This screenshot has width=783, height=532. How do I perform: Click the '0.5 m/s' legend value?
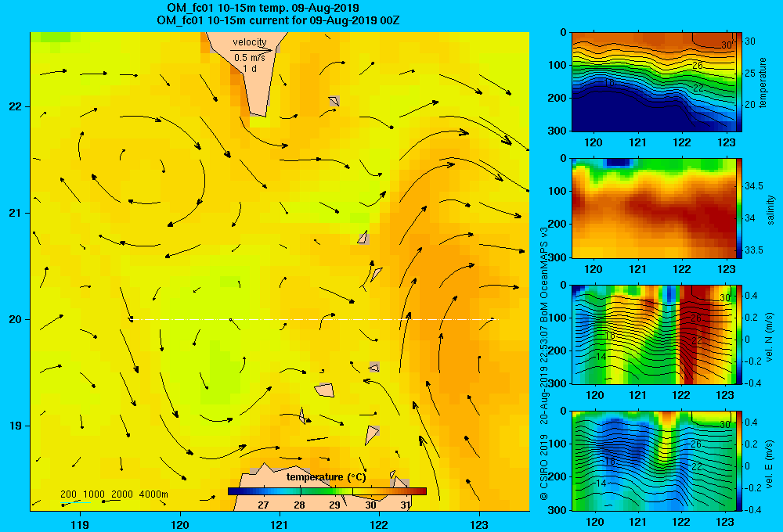250,58
